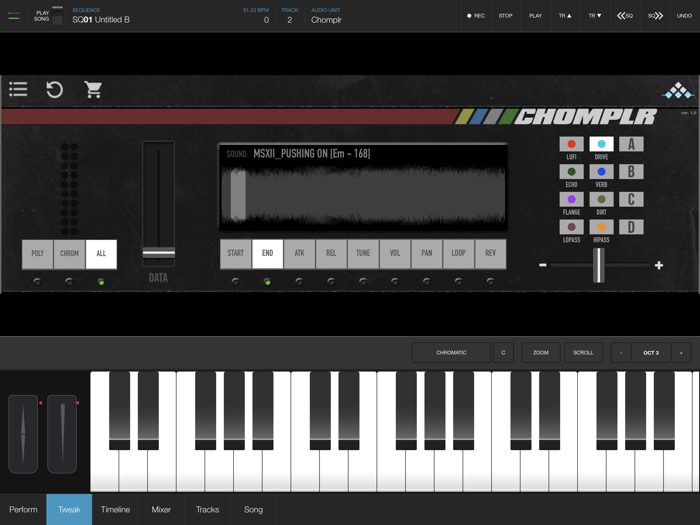Toggle the VERB blue effect button

[x=601, y=172]
